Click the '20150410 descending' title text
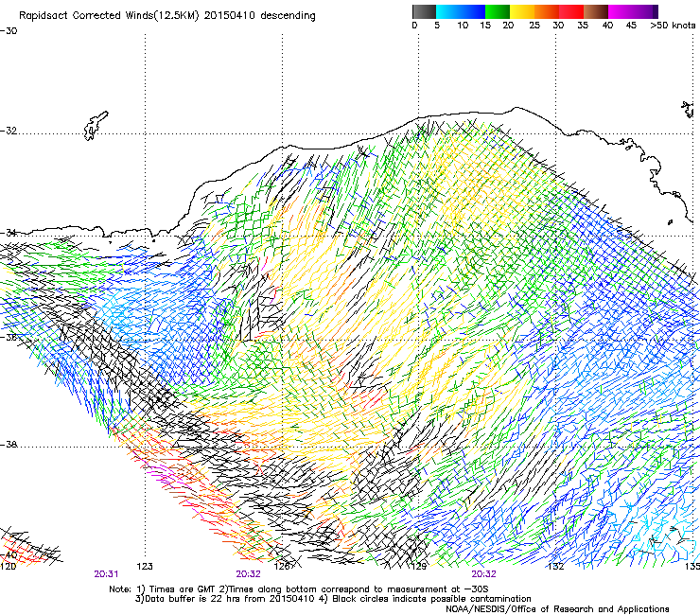700x615 pixels. 260,16
